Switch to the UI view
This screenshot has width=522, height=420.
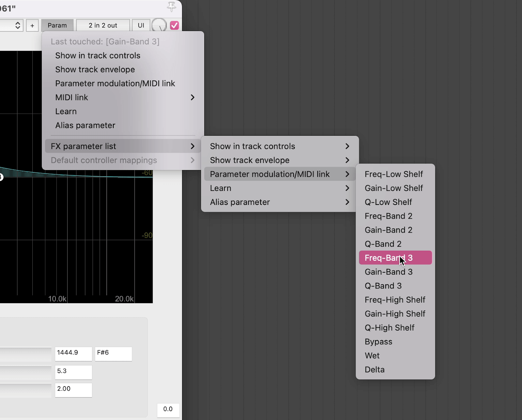pos(141,25)
